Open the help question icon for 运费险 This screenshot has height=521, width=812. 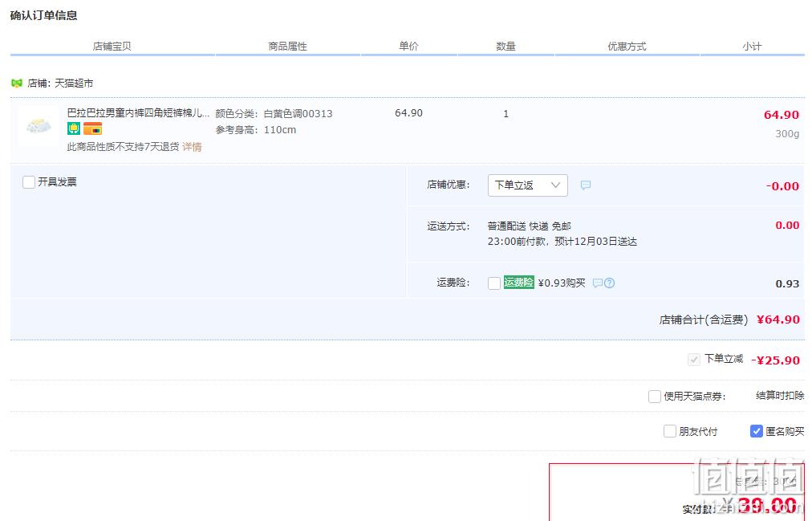coord(610,283)
